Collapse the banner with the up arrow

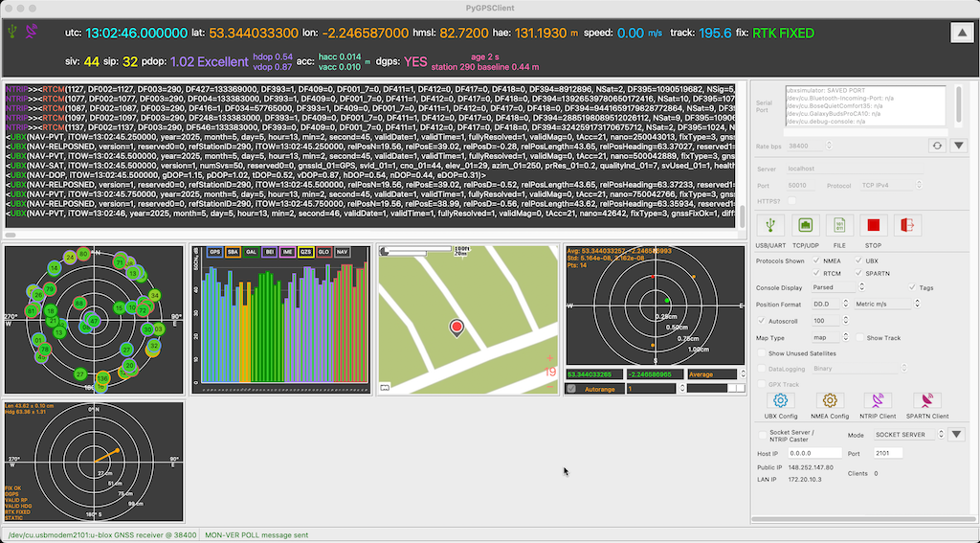[962, 34]
